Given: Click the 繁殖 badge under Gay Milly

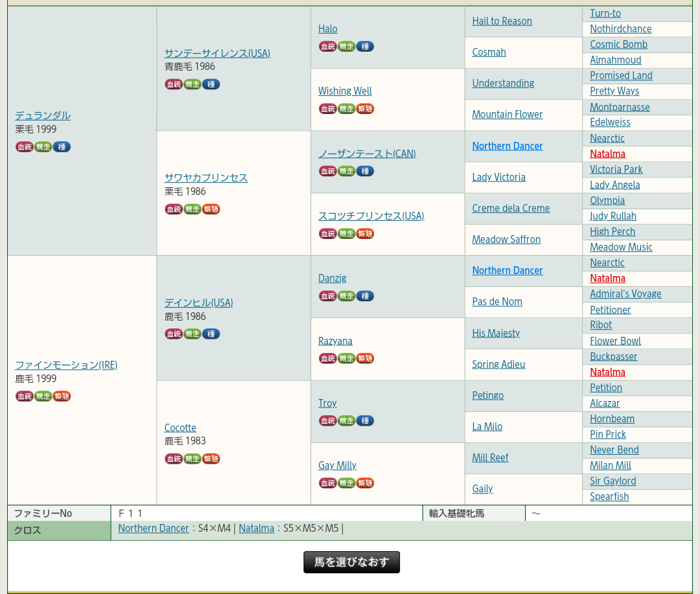Looking at the screenshot, I should point(366,483).
